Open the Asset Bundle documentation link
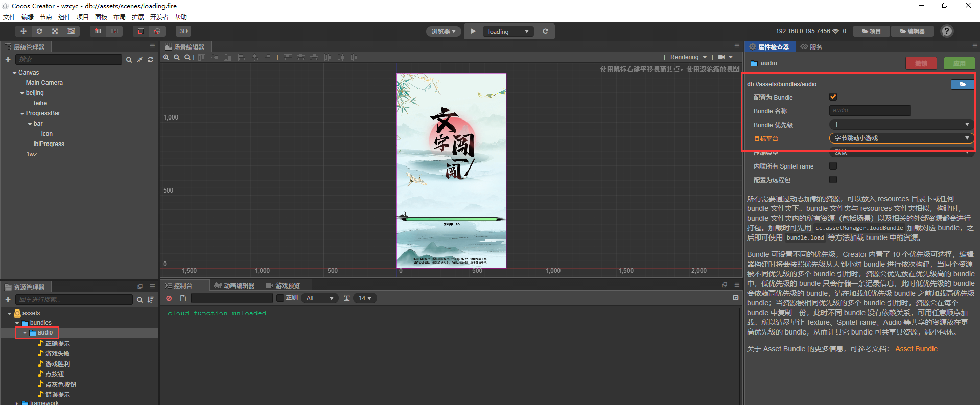 [x=916, y=349]
